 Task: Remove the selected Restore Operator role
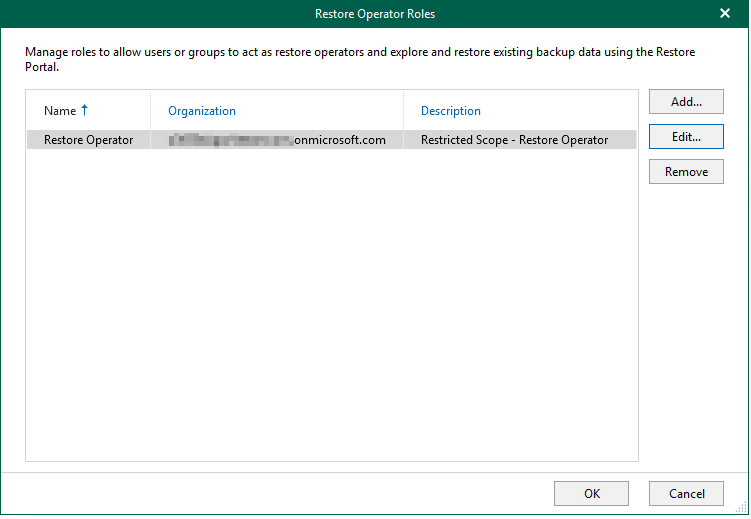tap(685, 172)
